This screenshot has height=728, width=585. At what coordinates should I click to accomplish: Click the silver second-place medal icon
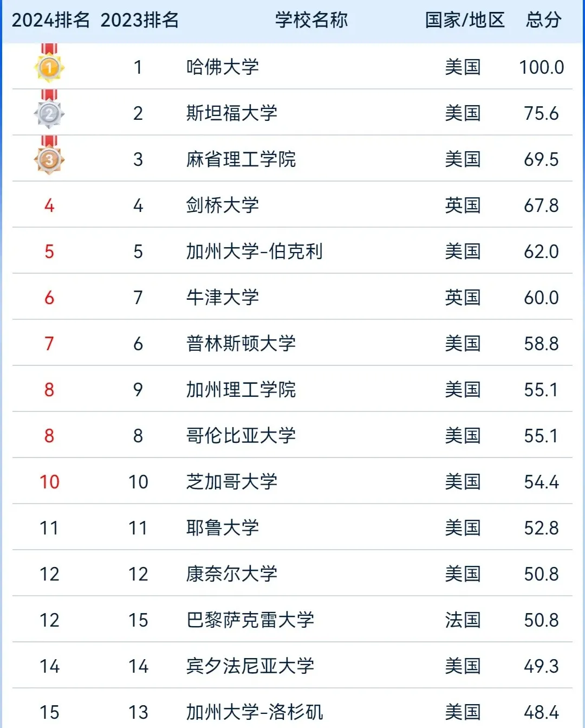(x=49, y=109)
